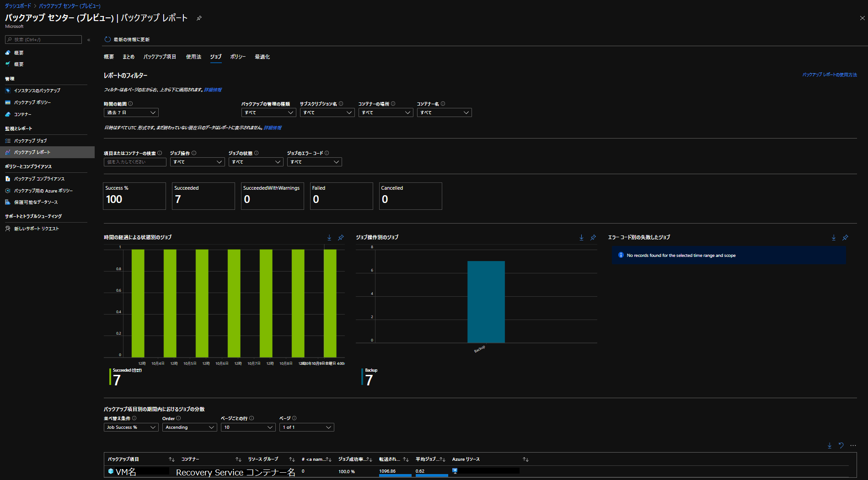Screen dimensions: 868x480
Task: Open the 使用法 tab
Action: [193, 57]
